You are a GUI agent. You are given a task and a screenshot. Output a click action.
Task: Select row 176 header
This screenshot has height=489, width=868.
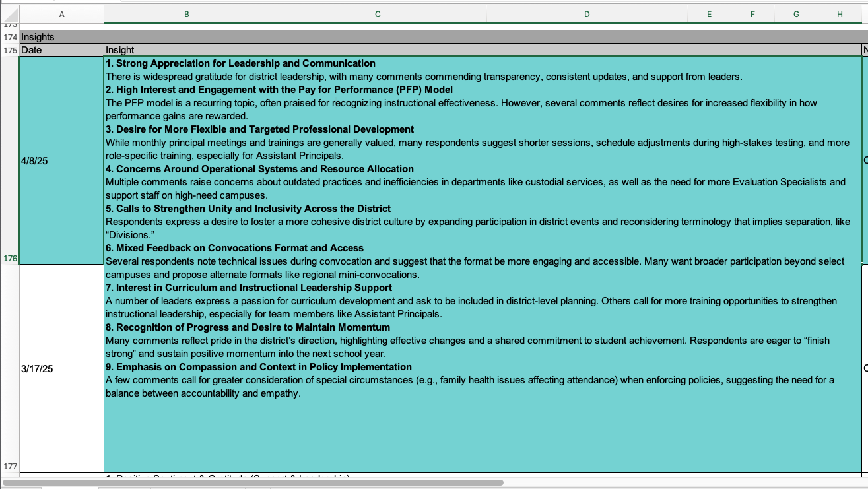tap(10, 160)
